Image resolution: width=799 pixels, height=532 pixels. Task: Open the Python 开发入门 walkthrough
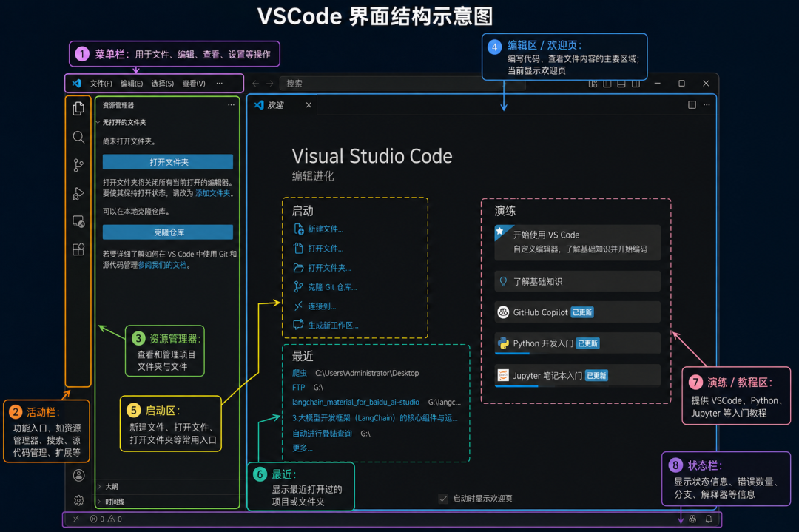(577, 343)
